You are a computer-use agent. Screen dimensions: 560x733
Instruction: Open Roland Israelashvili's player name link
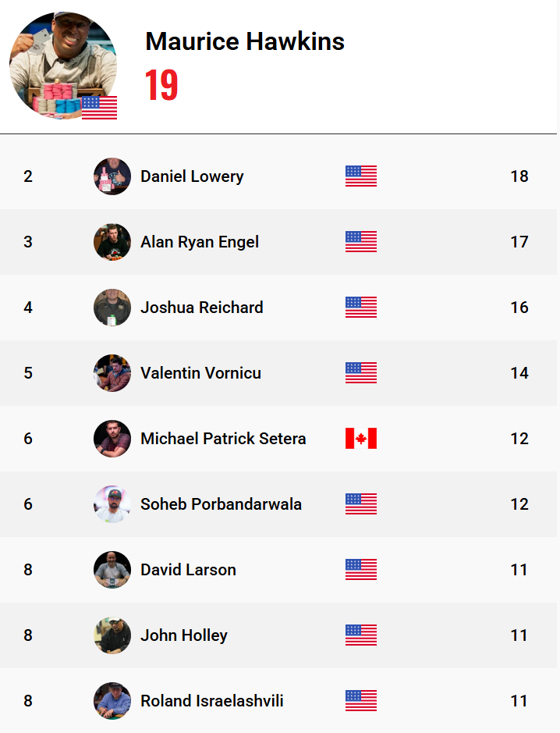(x=211, y=701)
